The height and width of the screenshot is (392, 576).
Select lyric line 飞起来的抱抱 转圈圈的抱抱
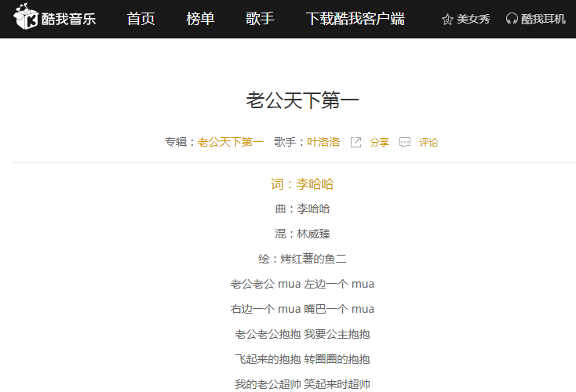pyautogui.click(x=302, y=359)
